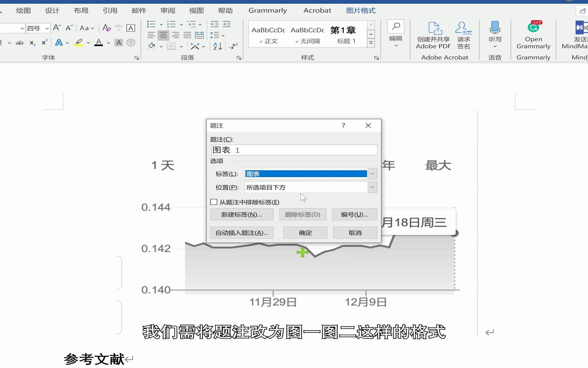Apply black font color
Image resolution: width=588 pixels, height=368 pixels.
coord(99,43)
